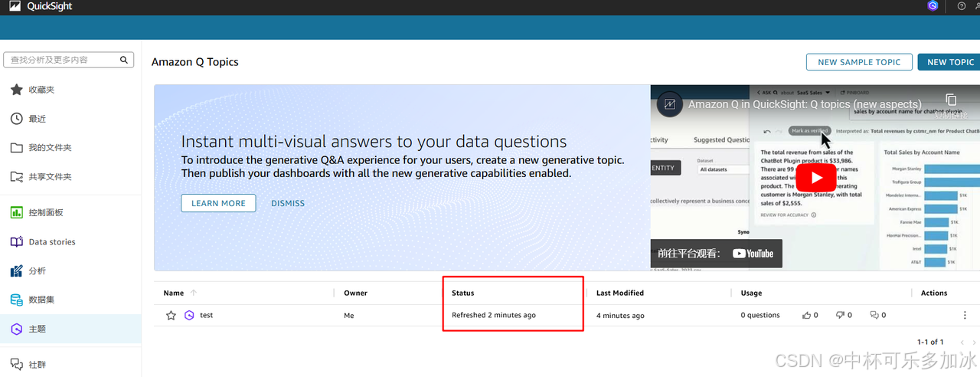980x377 pixels.
Task: Click the Data stories book icon
Action: 16,241
